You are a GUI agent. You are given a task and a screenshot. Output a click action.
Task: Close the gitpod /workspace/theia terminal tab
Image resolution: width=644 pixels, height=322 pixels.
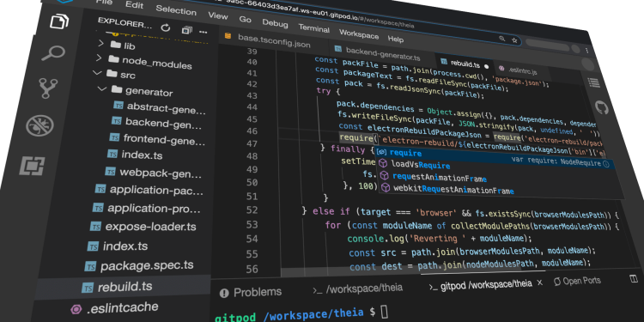540,283
